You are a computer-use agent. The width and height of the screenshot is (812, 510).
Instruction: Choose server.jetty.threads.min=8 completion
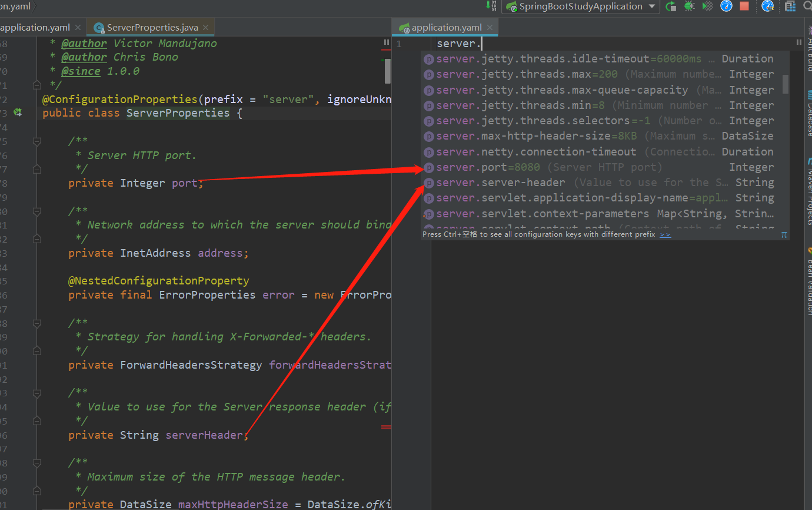coord(601,105)
